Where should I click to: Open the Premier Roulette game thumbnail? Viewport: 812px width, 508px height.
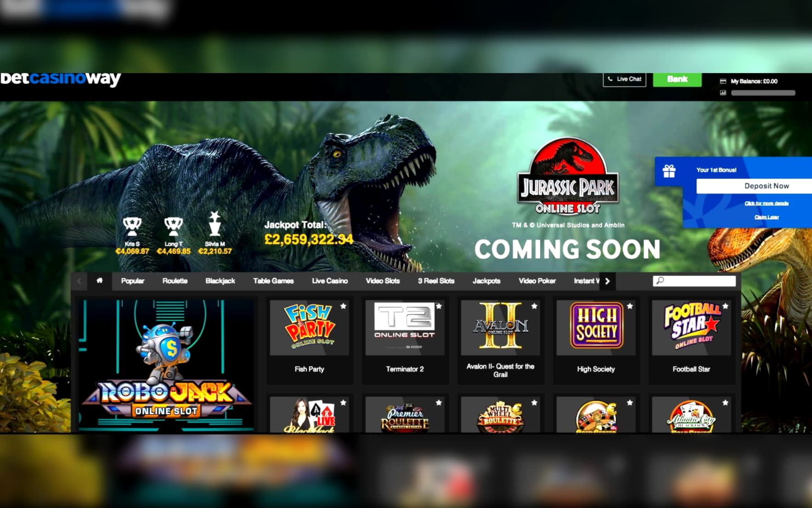point(405,415)
